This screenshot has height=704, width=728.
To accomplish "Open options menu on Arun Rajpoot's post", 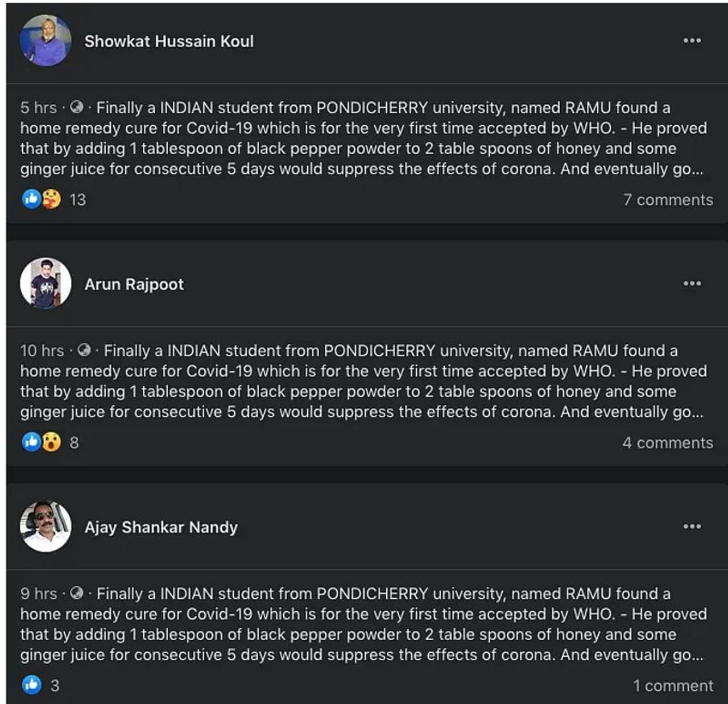I will coord(692,283).
